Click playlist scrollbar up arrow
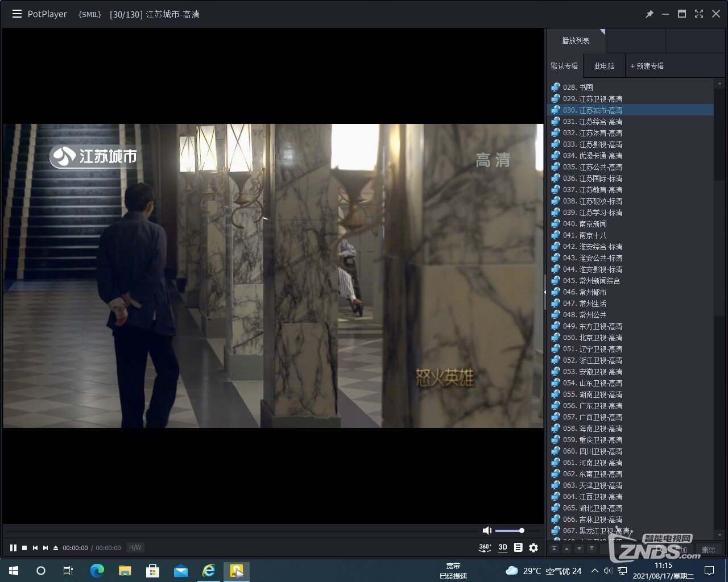The height and width of the screenshot is (582, 728). 719,84
